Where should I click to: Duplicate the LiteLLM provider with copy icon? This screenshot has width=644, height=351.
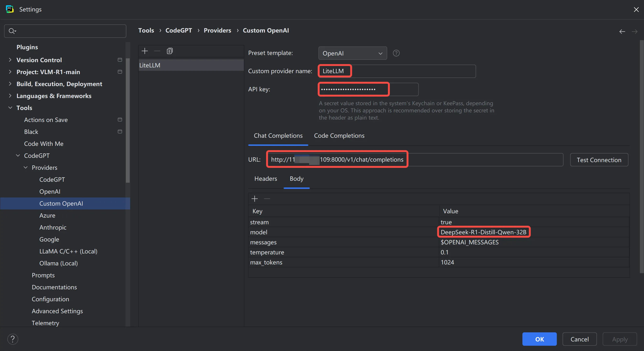[170, 51]
